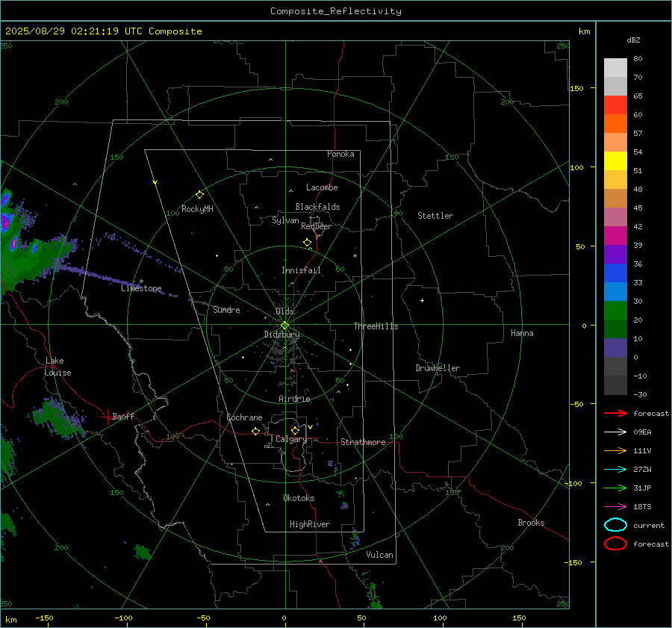Click the Okotoks city label

(299, 498)
